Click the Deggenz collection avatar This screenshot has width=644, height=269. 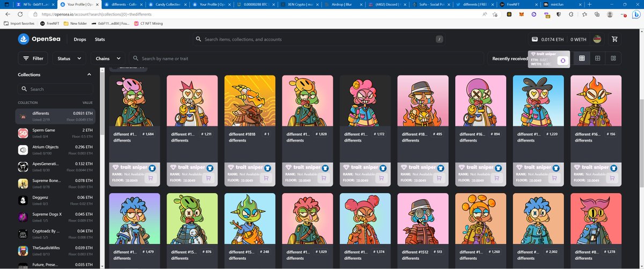click(23, 200)
